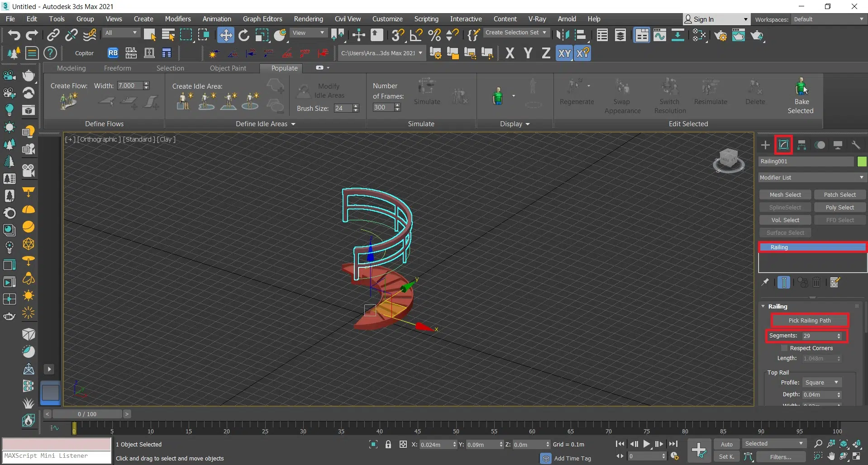The width and height of the screenshot is (868, 465).
Task: Open the Utilities wrench panel icon
Action: click(855, 145)
